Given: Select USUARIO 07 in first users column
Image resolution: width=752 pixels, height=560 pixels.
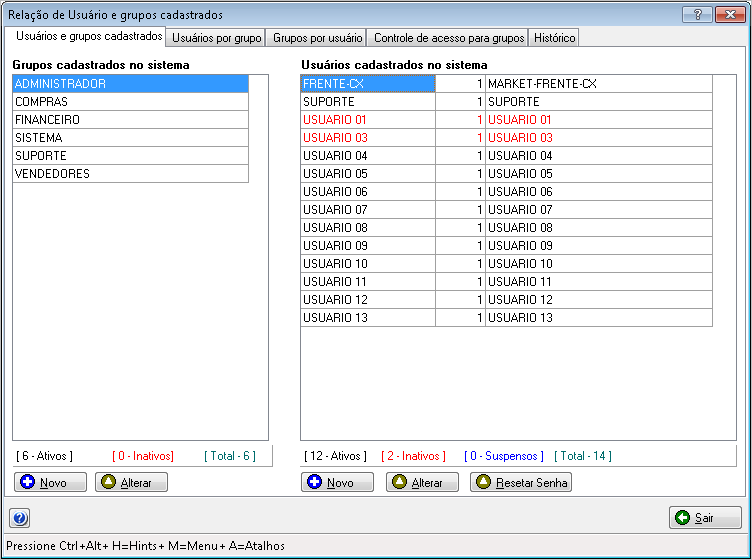Looking at the screenshot, I should (x=368, y=210).
